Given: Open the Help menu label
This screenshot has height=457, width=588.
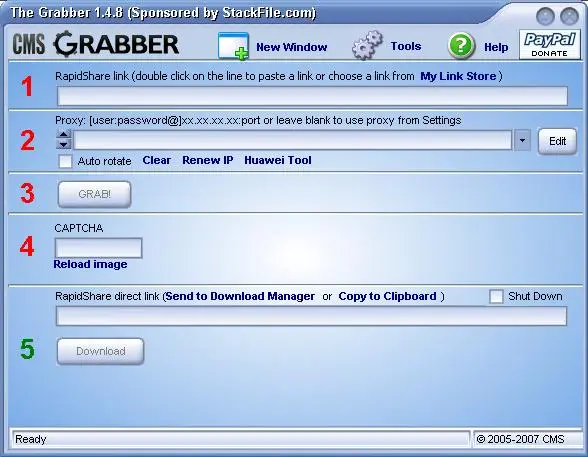Looking at the screenshot, I should tap(496, 47).
